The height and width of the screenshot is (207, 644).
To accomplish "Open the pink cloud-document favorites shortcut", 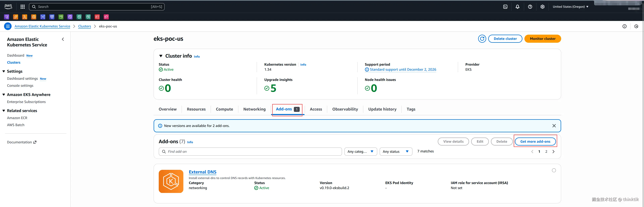I will 106,17.
